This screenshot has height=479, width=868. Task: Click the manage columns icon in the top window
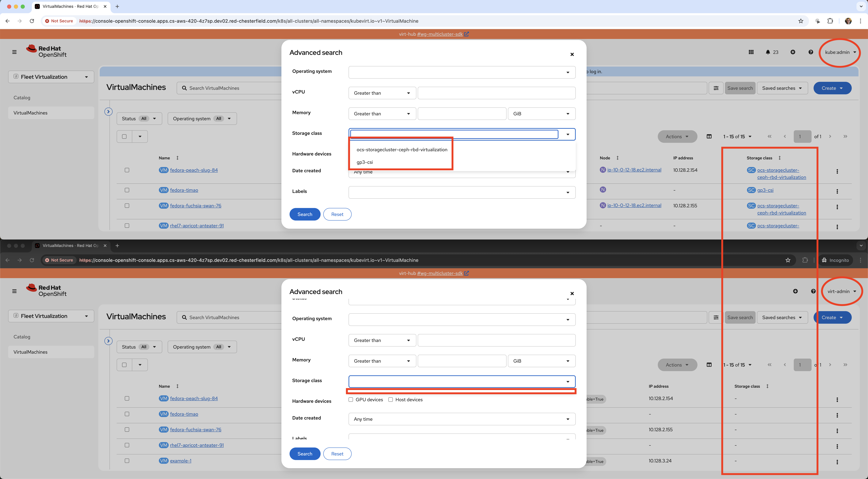point(709,137)
